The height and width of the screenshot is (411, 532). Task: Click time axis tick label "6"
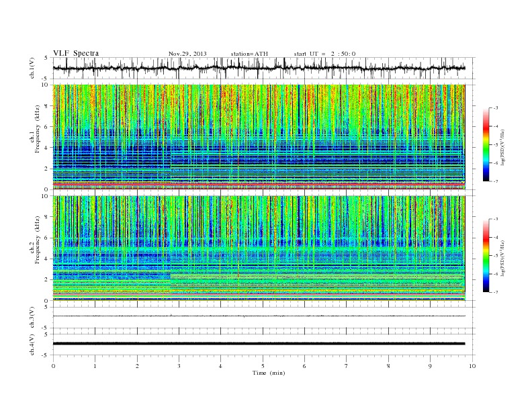pos(305,366)
